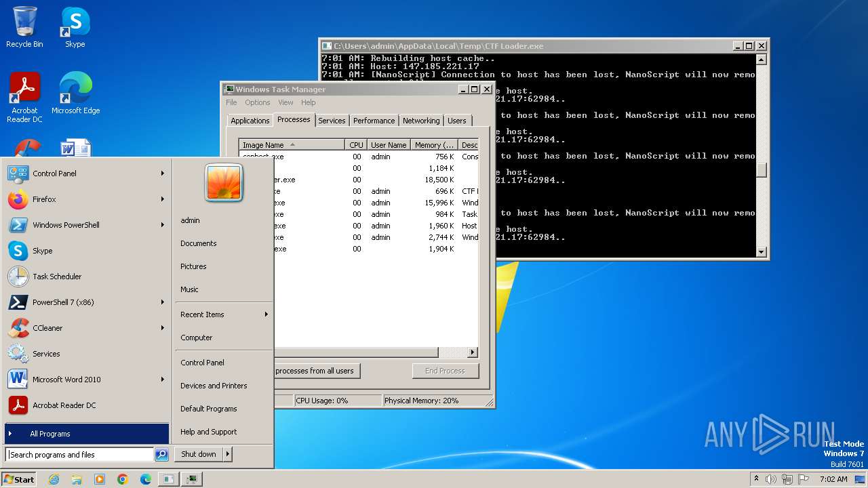Open Services from the Start menu
868x488 pixels.
(x=86, y=354)
